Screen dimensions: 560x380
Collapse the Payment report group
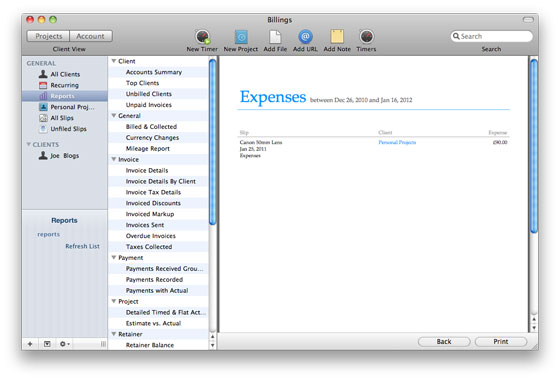114,258
